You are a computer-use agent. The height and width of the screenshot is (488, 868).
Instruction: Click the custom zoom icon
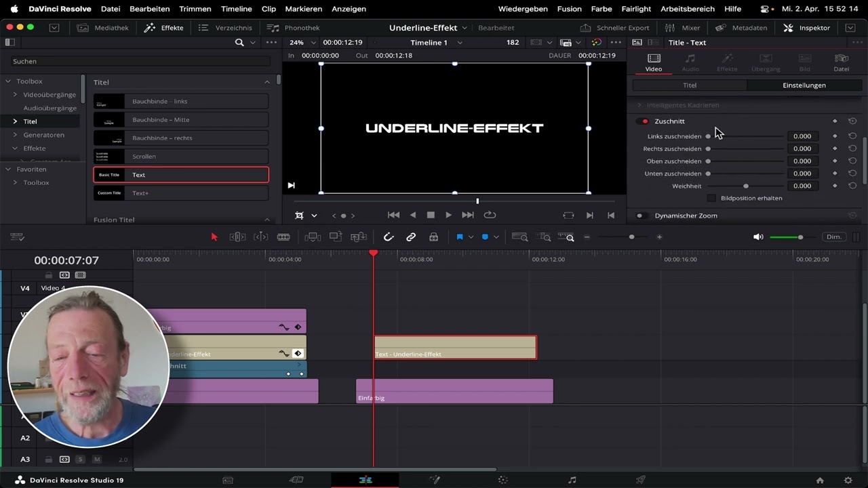pos(566,237)
